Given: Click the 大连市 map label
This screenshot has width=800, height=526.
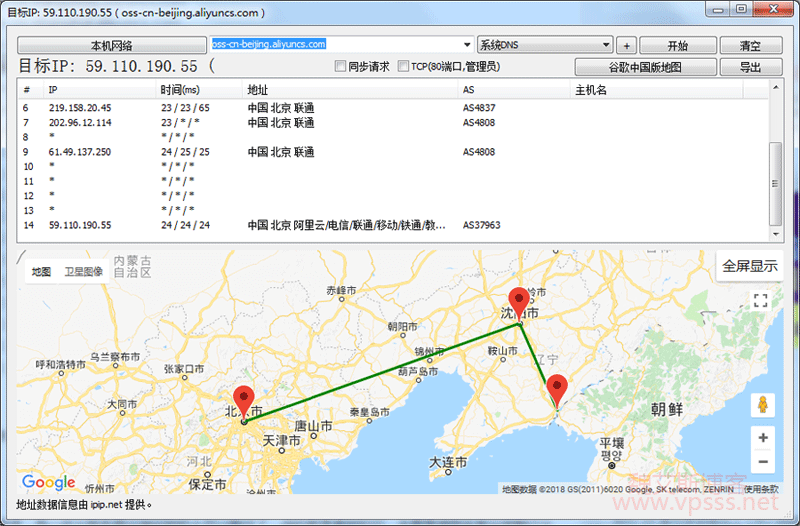Looking at the screenshot, I should (x=448, y=462).
